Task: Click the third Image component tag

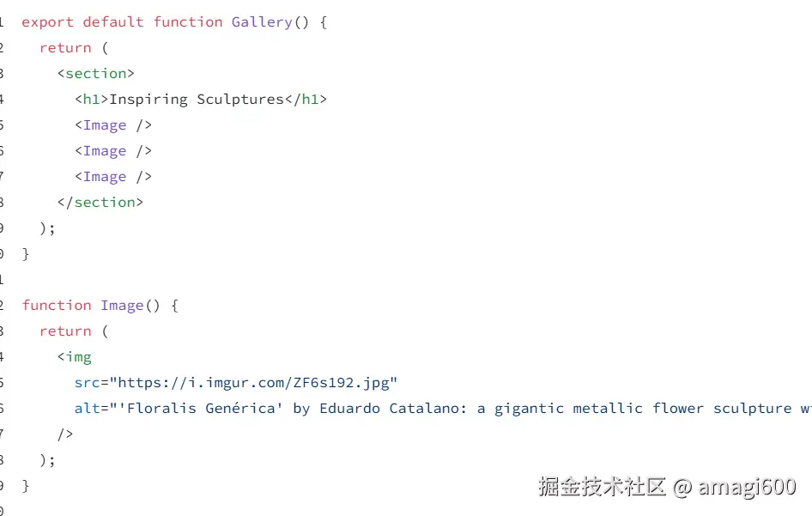Action: coord(105,177)
